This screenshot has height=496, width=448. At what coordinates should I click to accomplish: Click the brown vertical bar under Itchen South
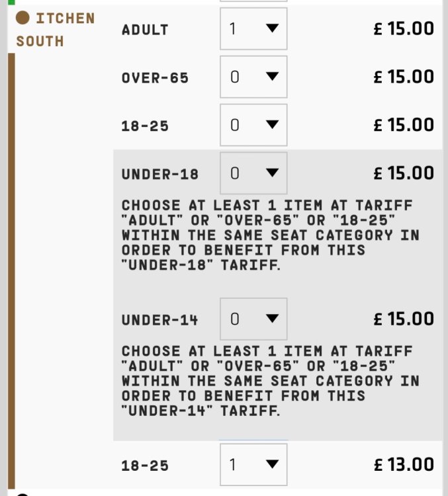[x=11, y=265]
